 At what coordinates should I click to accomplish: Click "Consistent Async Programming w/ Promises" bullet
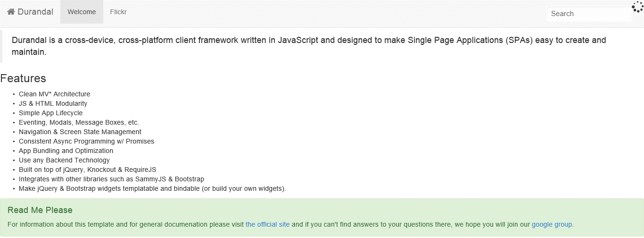click(x=86, y=141)
